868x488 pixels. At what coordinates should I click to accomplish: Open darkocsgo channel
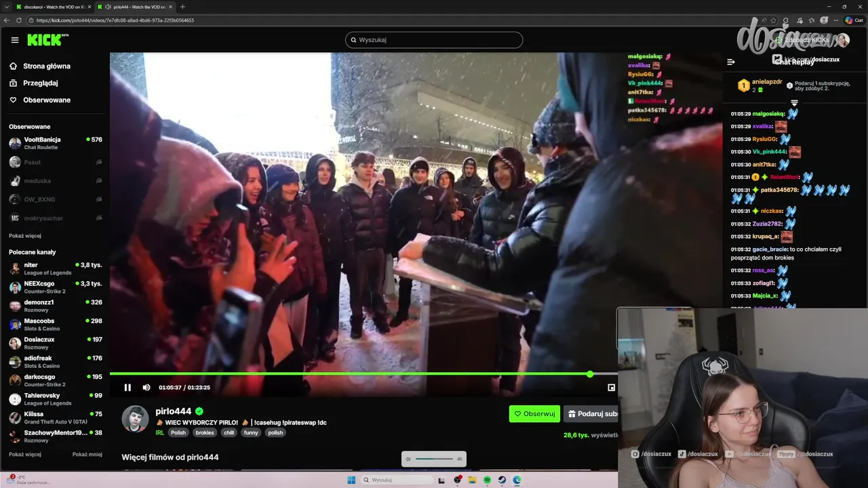point(55,380)
